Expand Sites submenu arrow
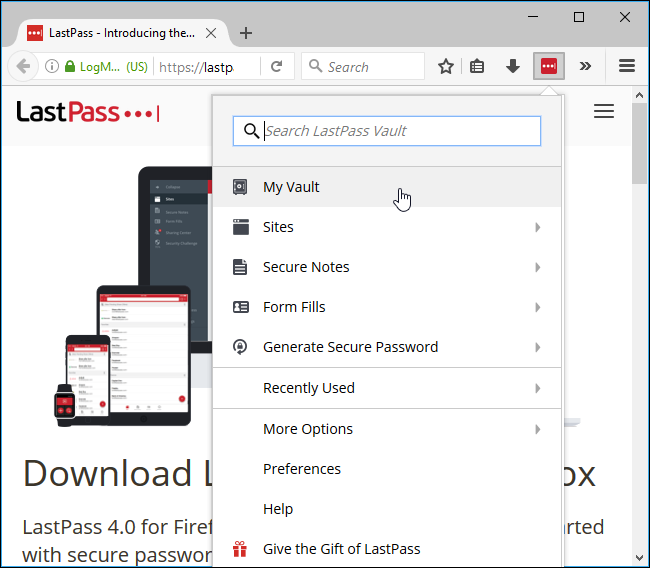This screenshot has height=568, width=650. 538,227
